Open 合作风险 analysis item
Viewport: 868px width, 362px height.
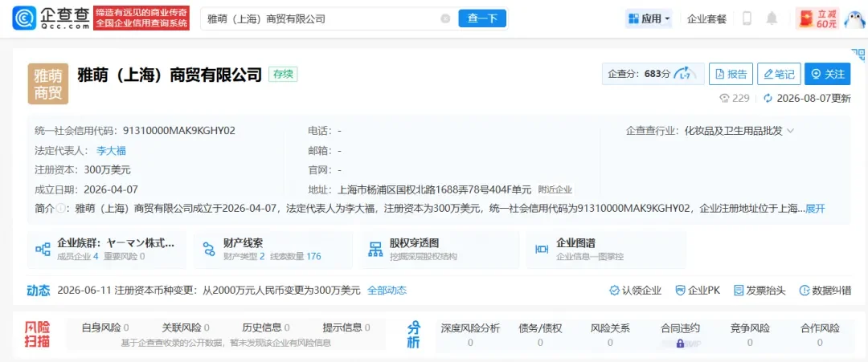(x=820, y=335)
